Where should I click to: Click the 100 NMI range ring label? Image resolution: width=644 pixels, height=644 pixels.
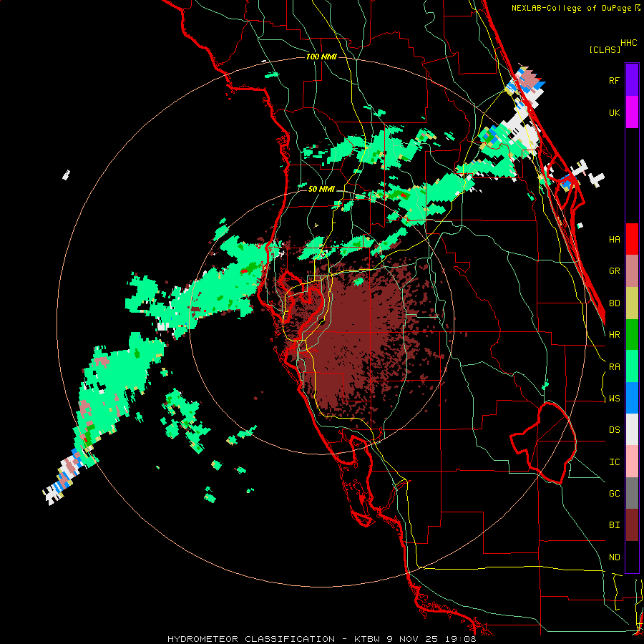[x=321, y=57]
